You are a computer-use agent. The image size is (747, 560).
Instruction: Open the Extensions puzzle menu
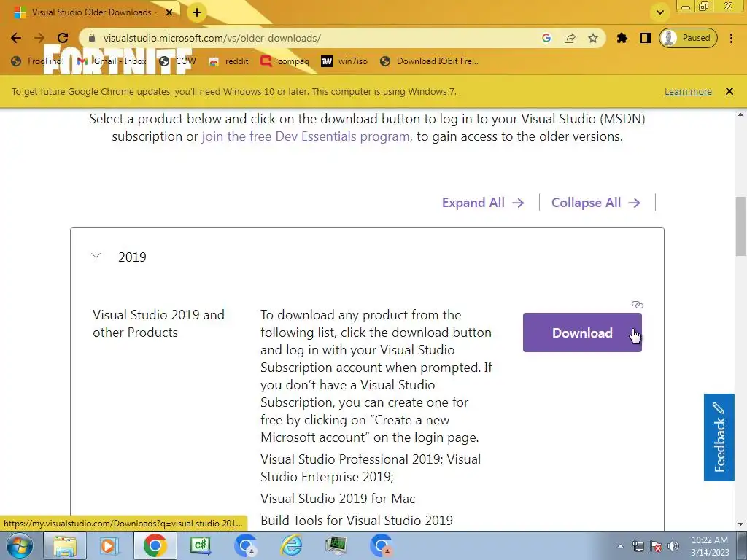click(x=622, y=38)
